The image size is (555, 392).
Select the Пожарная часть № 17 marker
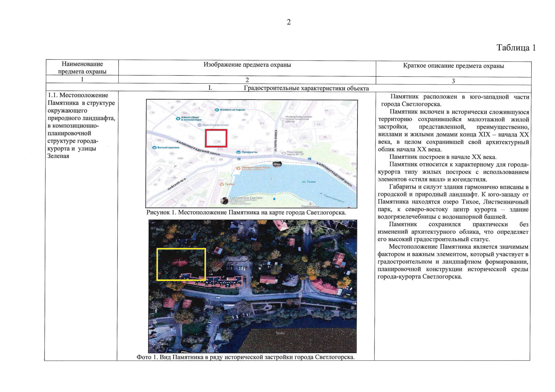click(x=283, y=153)
